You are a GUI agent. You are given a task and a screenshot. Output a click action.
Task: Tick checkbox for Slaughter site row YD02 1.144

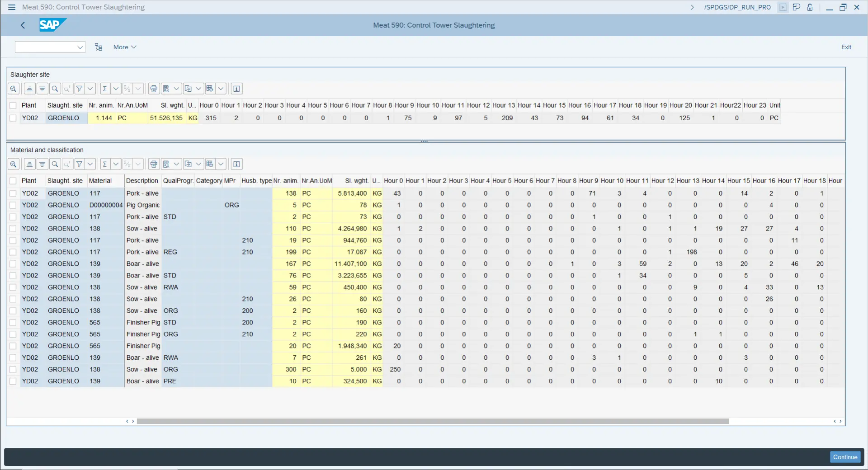tap(13, 118)
